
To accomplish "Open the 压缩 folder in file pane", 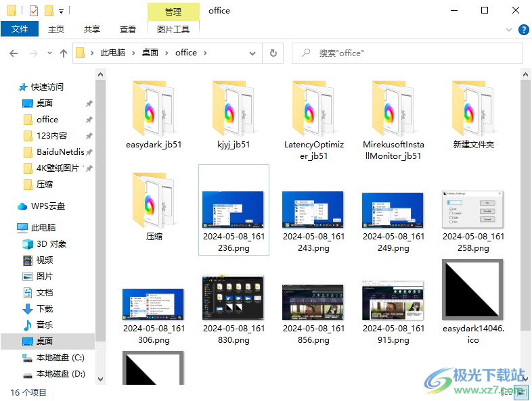I will pyautogui.click(x=154, y=207).
